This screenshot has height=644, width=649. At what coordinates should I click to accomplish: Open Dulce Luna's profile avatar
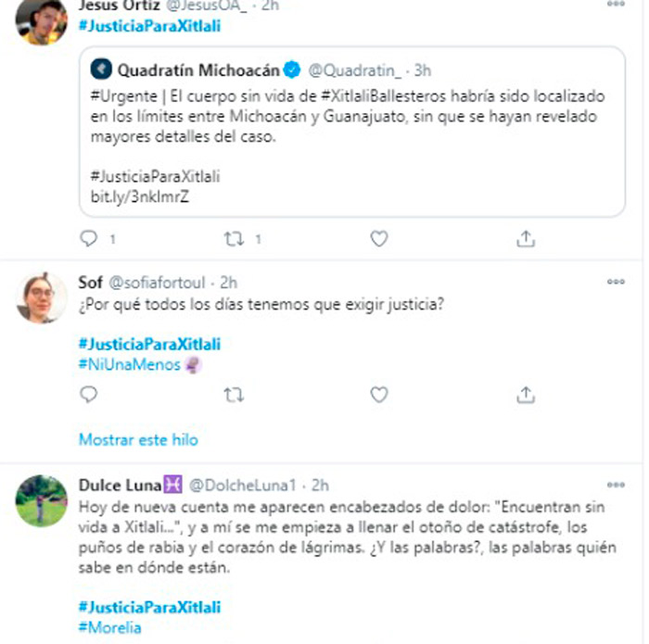coord(42,501)
